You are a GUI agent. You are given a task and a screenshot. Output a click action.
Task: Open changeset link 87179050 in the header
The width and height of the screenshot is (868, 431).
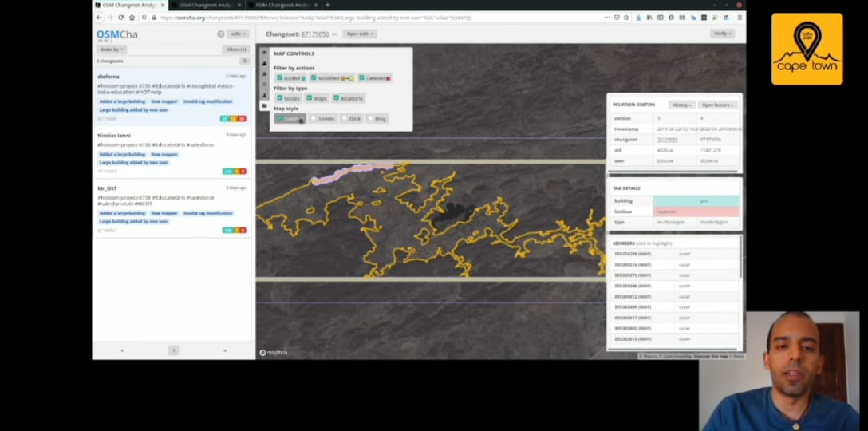pyautogui.click(x=315, y=34)
